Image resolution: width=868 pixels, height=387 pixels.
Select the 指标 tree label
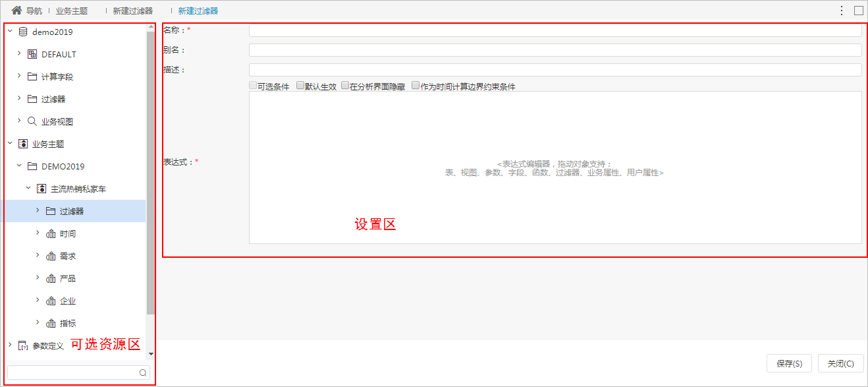pos(68,324)
